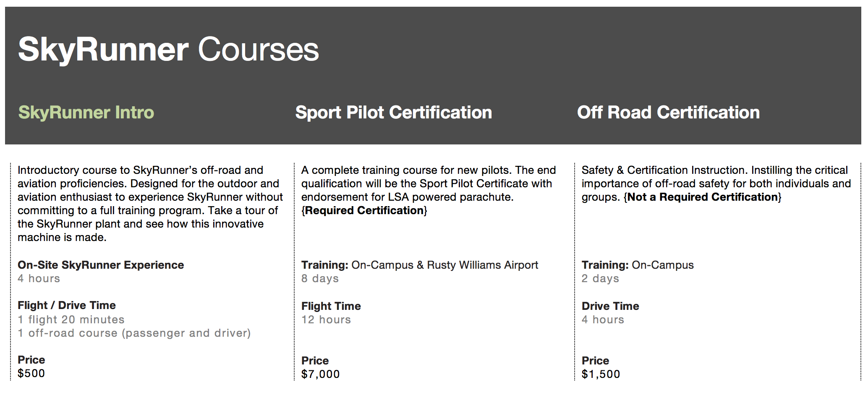Select the Rusty Williams Airport training location
868x414 pixels.
(483, 265)
